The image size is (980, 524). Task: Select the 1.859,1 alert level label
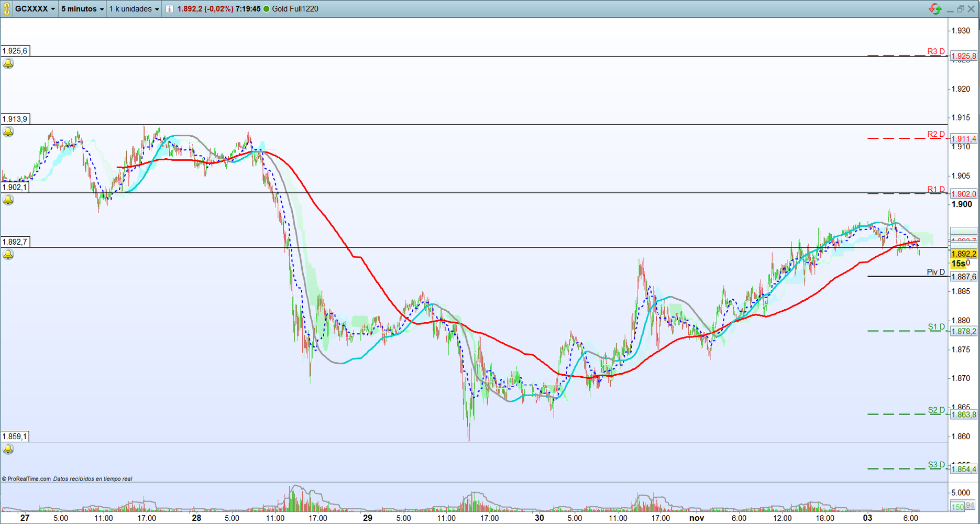15,436
